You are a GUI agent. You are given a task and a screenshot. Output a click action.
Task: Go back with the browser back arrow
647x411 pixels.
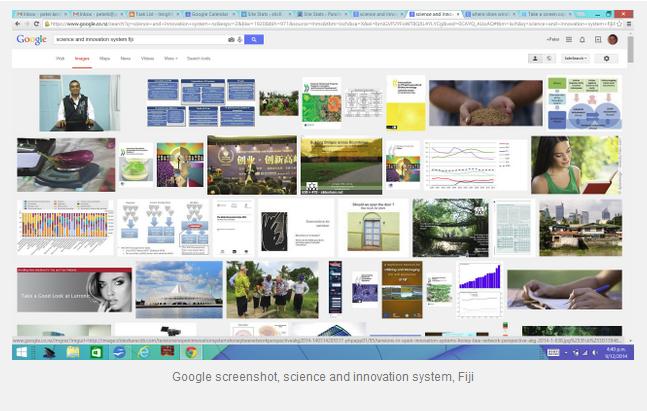tap(19, 23)
